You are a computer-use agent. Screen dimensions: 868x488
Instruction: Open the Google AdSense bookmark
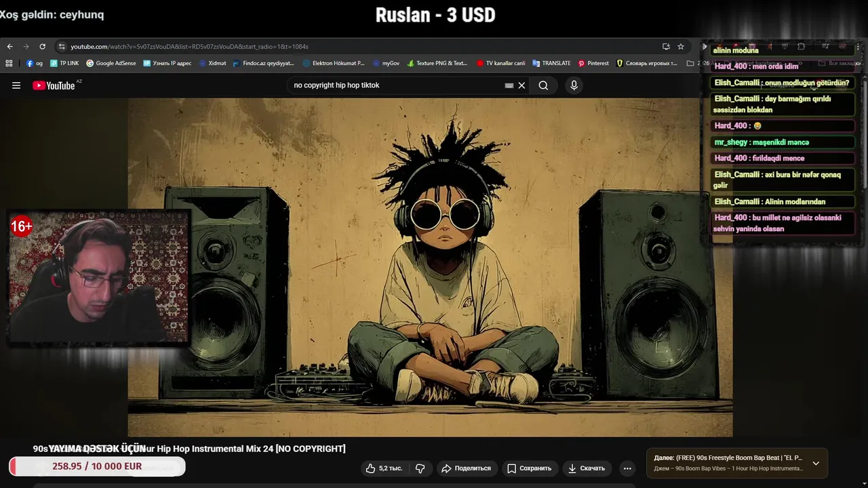pos(111,63)
